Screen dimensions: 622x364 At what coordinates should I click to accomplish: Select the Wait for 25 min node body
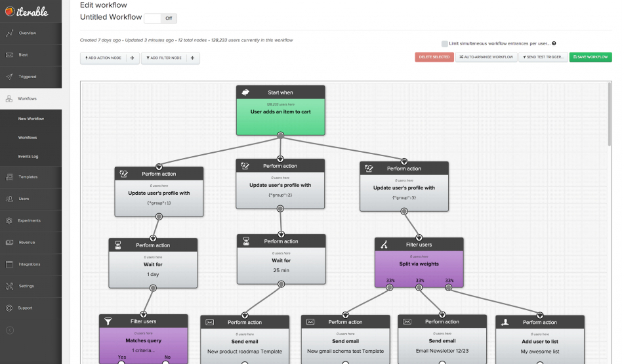tap(281, 266)
